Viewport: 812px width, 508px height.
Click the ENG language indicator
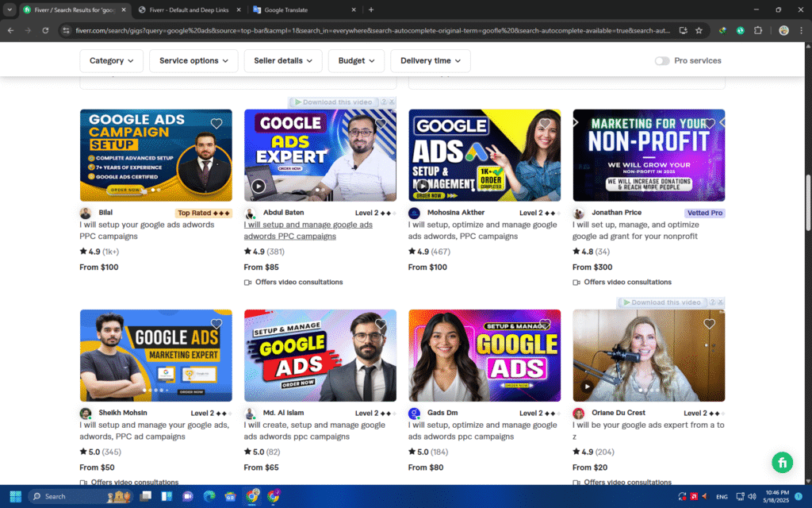[x=722, y=497]
